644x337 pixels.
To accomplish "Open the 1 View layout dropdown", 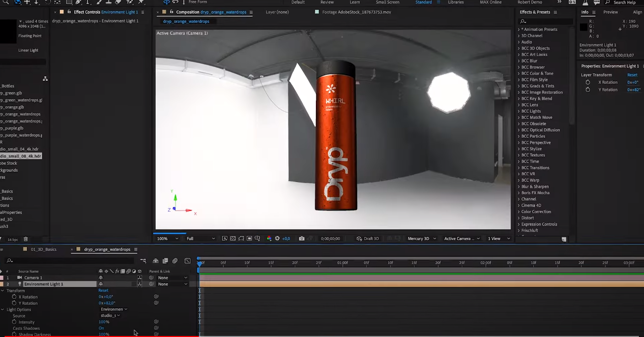I will coord(499,238).
